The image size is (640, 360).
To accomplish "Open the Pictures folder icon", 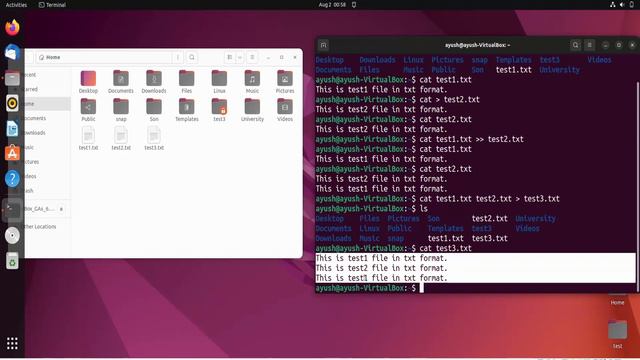I will (285, 78).
